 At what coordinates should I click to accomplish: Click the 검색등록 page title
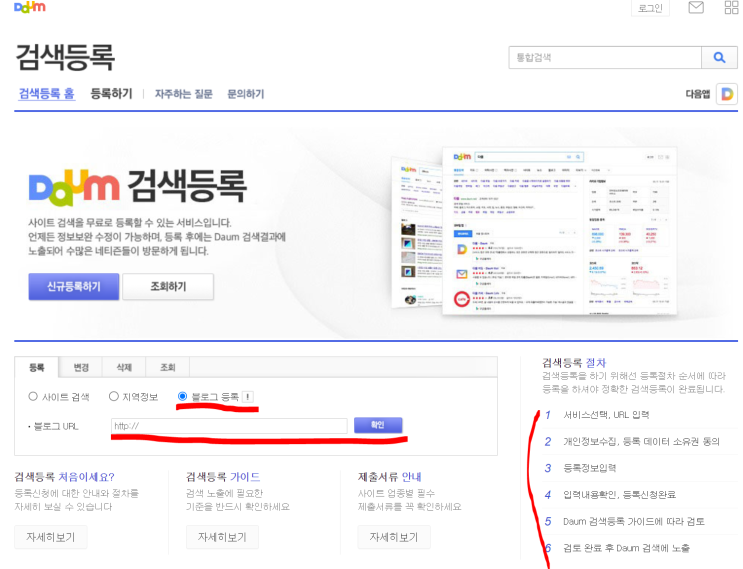pyautogui.click(x=65, y=57)
